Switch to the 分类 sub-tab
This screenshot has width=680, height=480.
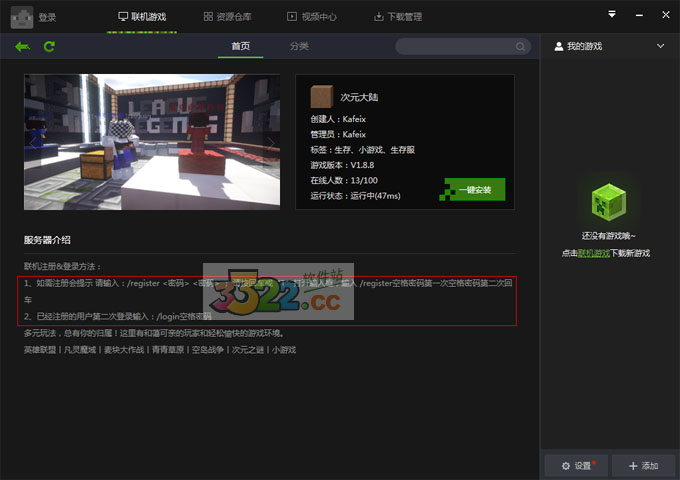[x=299, y=46]
